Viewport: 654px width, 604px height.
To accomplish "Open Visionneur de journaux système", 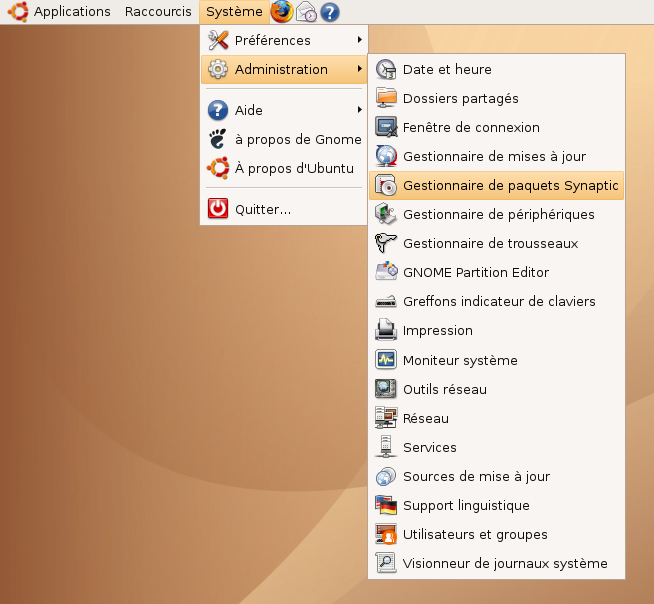I will [504, 563].
